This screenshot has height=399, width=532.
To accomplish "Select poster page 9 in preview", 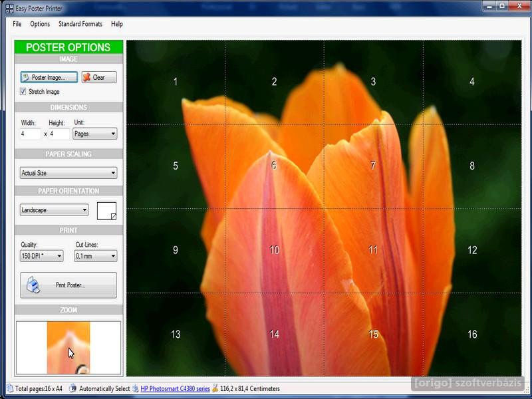I will click(176, 251).
